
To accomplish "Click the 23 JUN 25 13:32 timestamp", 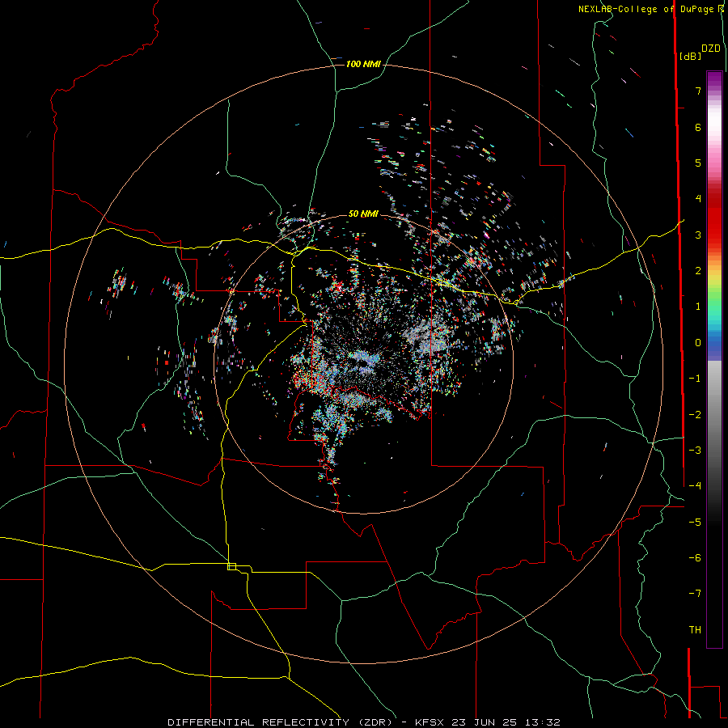I will click(x=506, y=722).
